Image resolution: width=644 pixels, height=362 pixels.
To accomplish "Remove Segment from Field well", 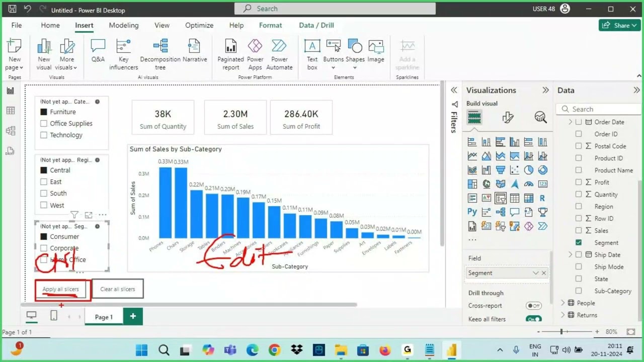I will pos(544,273).
